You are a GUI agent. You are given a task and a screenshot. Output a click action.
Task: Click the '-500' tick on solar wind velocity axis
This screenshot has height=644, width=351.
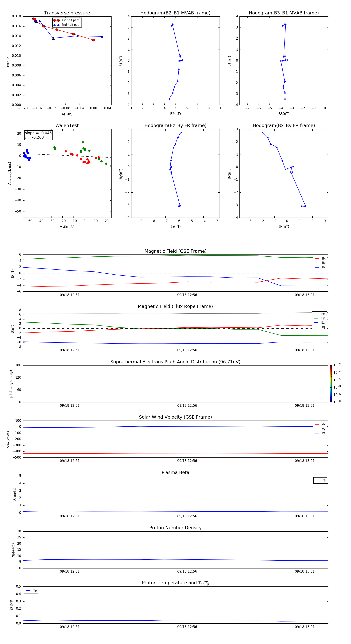17,457
